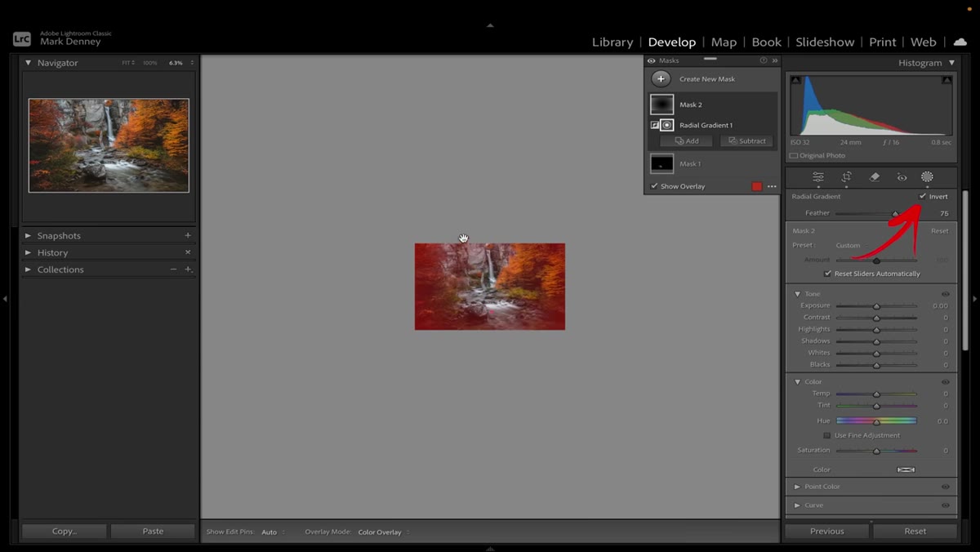The height and width of the screenshot is (552, 980).
Task: Click the highlight clipping indicator in Histogram
Action: coord(947,80)
